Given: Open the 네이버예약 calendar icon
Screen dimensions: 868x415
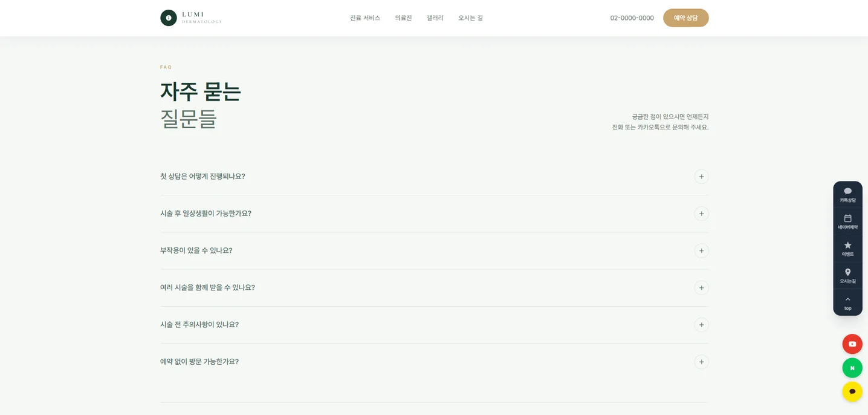Looking at the screenshot, I should pos(847,218).
